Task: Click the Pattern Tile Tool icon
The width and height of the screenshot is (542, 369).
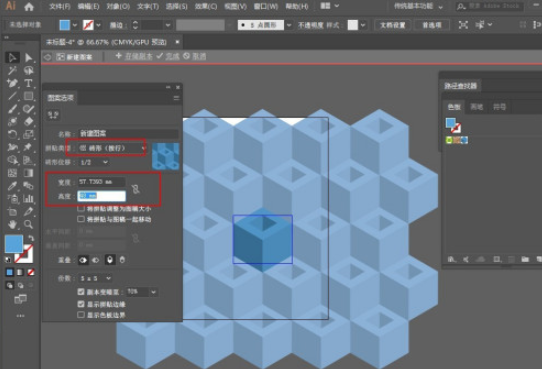Action: point(53,115)
